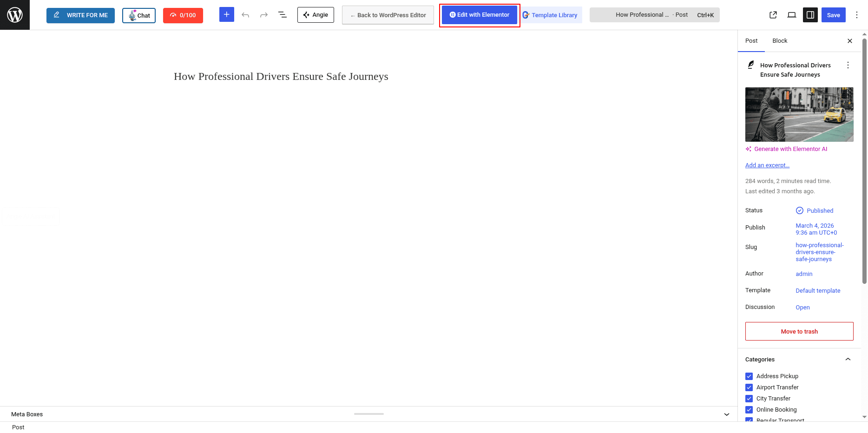Open the editor options menu
Viewport: 868px width, 433px height.
[857, 15]
